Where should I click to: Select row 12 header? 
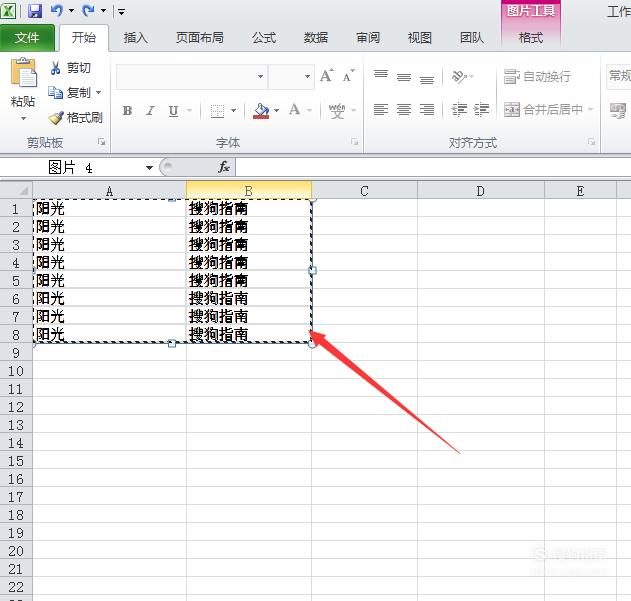point(16,407)
